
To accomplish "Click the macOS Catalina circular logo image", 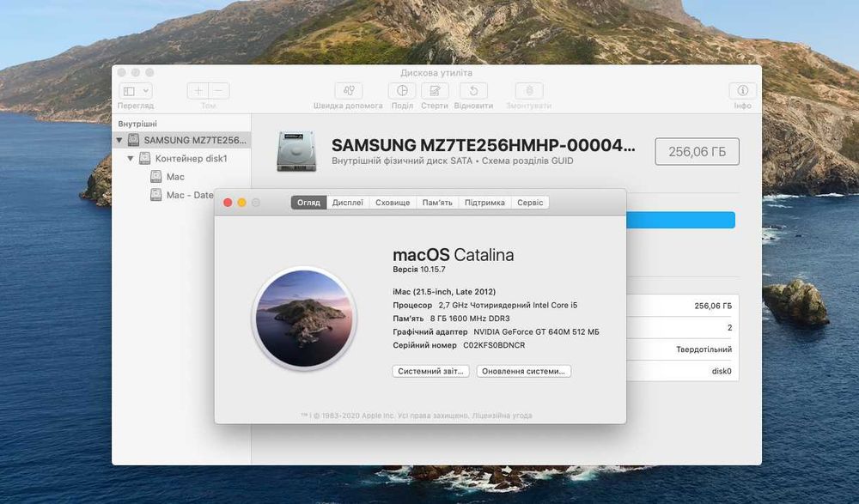I will point(305,319).
